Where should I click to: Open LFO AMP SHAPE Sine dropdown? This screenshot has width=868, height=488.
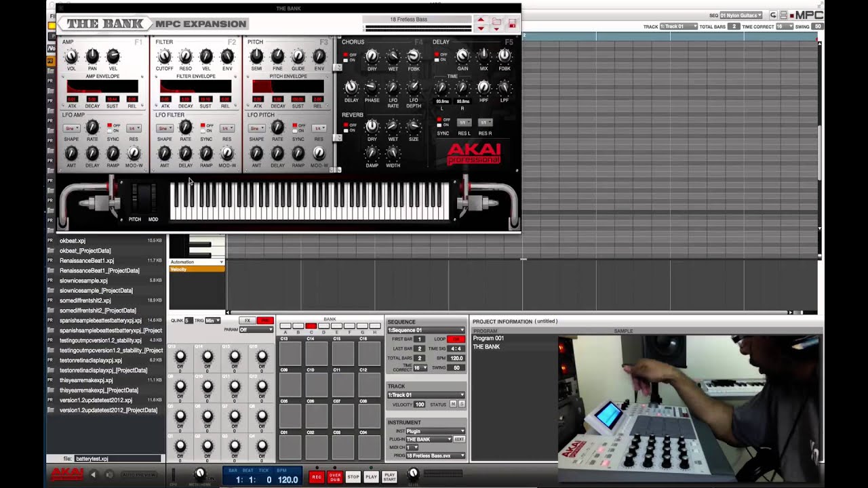[x=71, y=128]
